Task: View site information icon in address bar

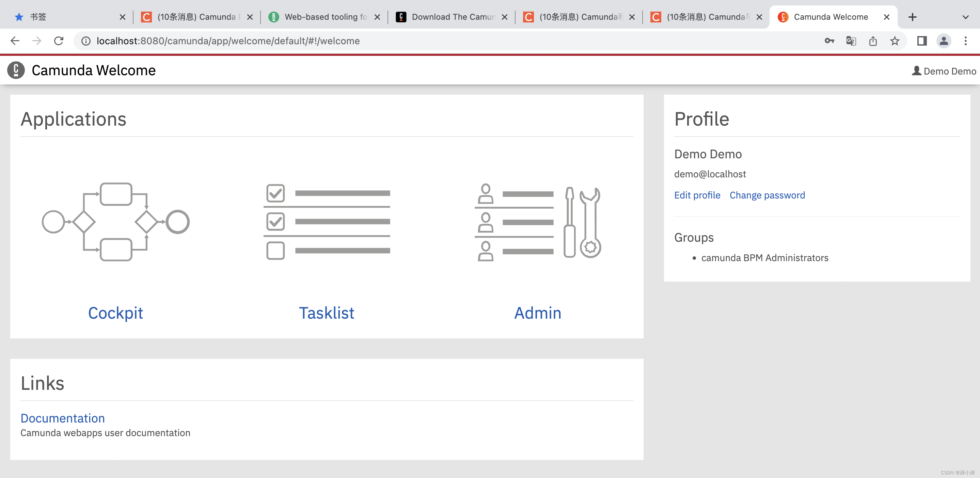Action: click(x=86, y=41)
